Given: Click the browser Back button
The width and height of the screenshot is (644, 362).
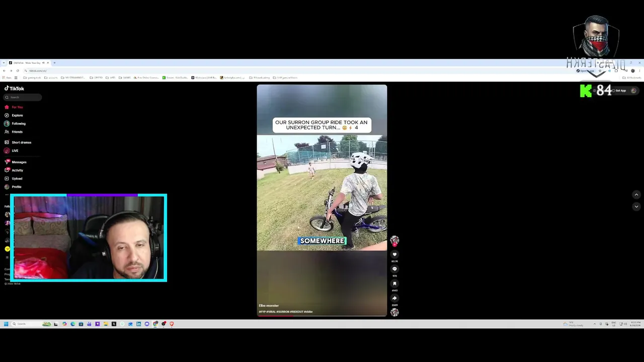Looking at the screenshot, I should tap(4, 70).
